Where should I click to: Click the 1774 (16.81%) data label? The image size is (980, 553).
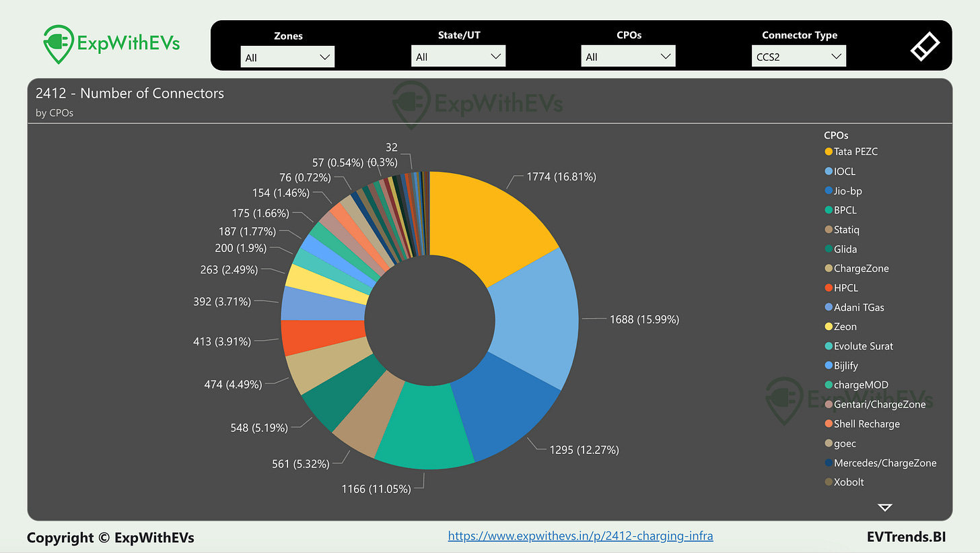pos(560,177)
